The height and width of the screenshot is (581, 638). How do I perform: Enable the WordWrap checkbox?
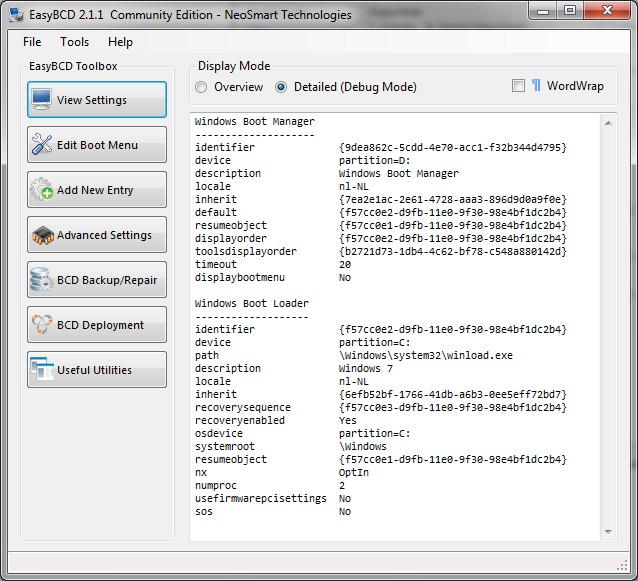point(518,86)
